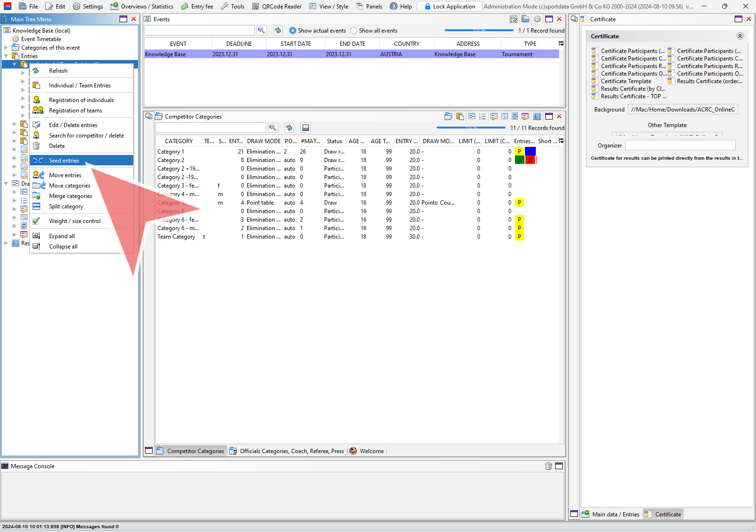Click the Background path input field
Screen dimensions: 756x532
tap(683, 110)
